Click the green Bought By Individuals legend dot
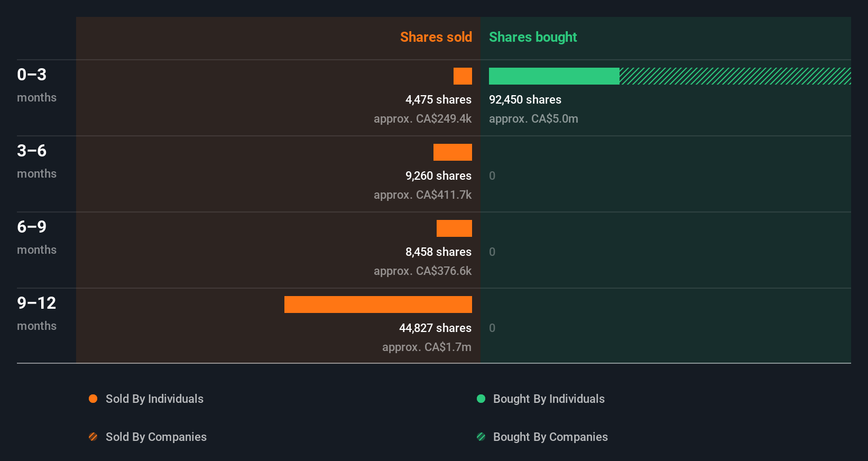Screen dimensions: 868x461 (x=481, y=399)
